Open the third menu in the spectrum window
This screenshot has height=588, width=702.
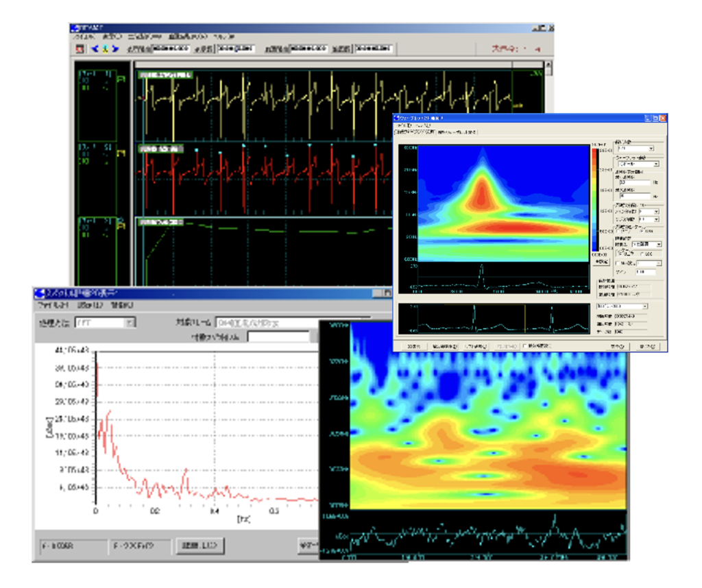pos(122,305)
